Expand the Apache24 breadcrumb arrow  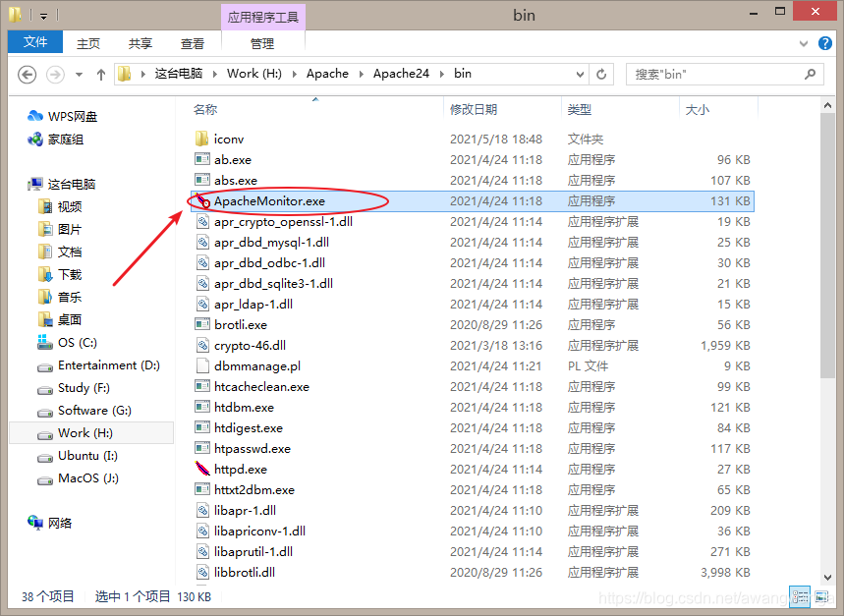click(442, 75)
